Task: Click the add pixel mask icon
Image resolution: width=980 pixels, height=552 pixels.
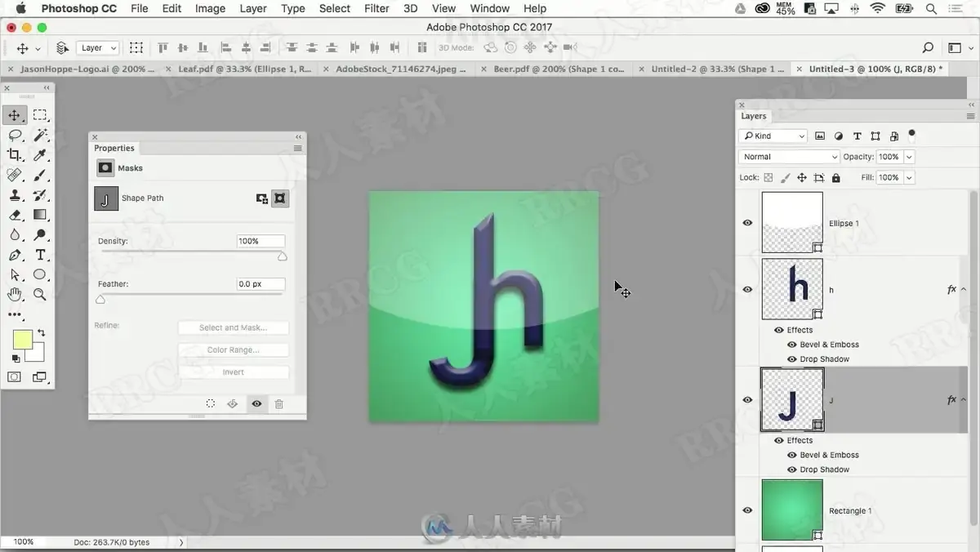Action: click(262, 198)
